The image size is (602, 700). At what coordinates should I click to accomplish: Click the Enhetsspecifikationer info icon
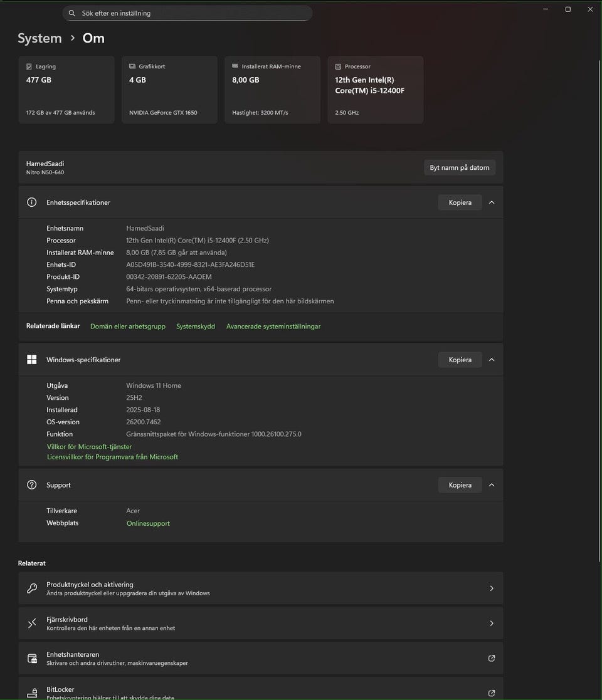point(32,202)
